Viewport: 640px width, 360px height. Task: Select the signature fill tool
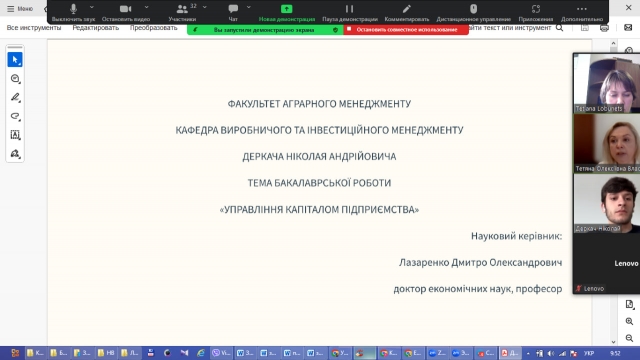tap(15, 153)
